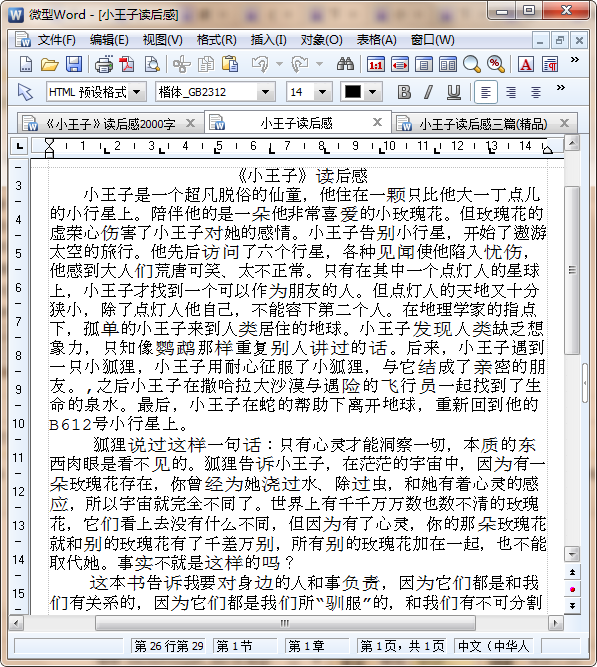
Task: Switch to single page view icon
Action: pyautogui.click(x=424, y=64)
